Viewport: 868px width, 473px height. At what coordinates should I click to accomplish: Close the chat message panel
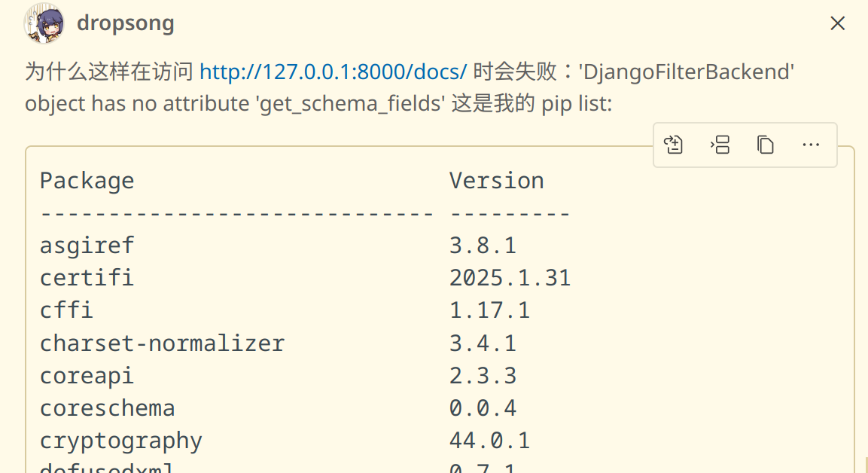pos(837,24)
